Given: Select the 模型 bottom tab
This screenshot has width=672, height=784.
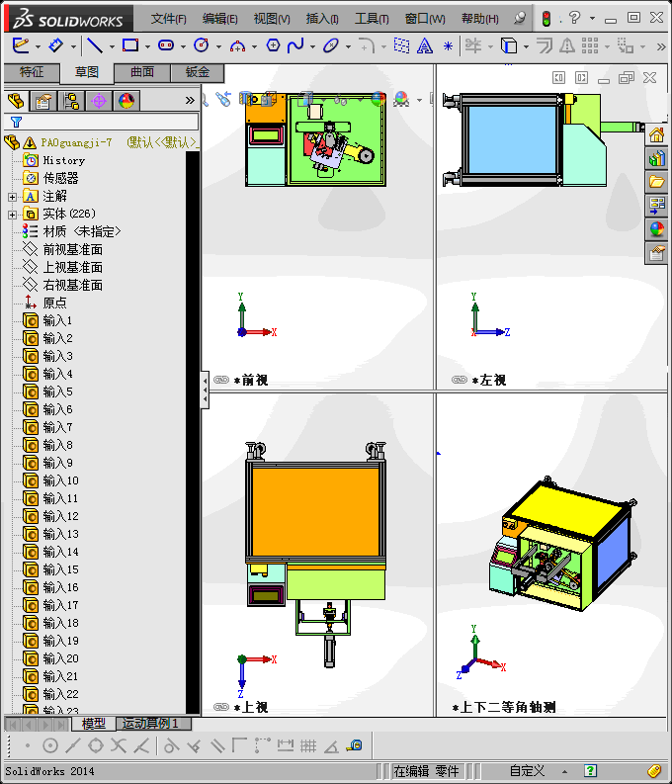Looking at the screenshot, I should [94, 724].
